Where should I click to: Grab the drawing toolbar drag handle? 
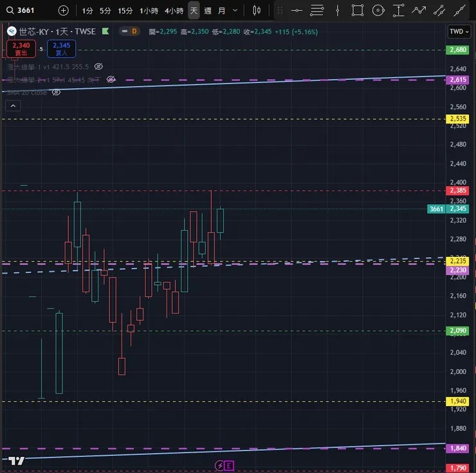pos(280,11)
